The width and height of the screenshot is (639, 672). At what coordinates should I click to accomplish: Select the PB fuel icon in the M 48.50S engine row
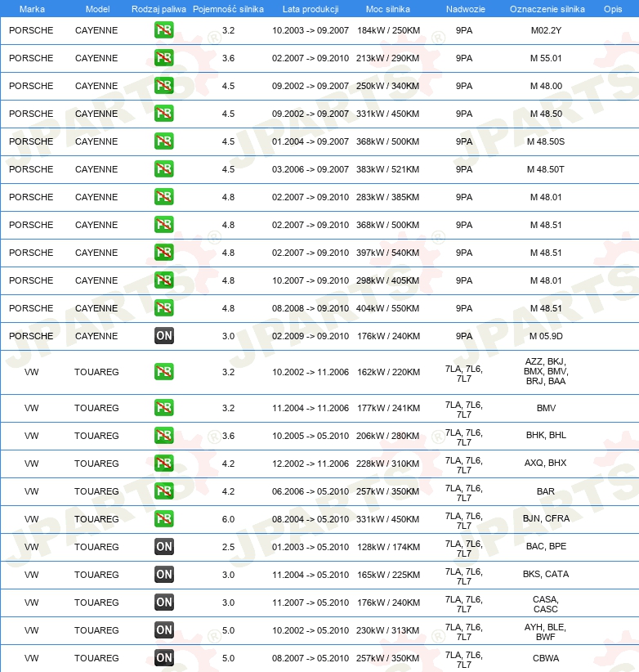tap(164, 141)
